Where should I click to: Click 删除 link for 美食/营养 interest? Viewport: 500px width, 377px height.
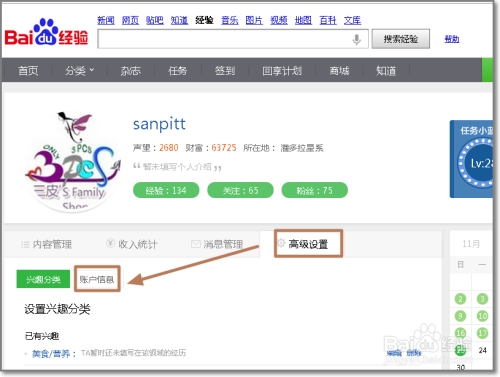coord(414,353)
